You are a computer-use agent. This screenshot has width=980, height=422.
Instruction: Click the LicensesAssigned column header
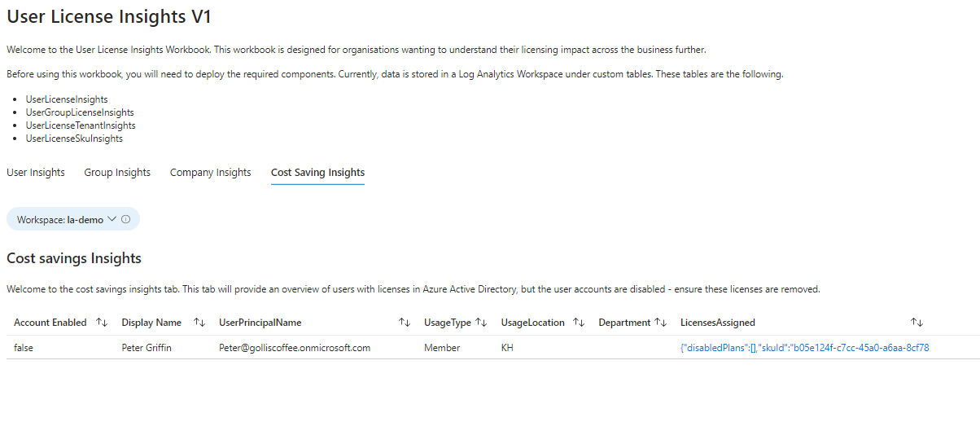click(x=718, y=323)
